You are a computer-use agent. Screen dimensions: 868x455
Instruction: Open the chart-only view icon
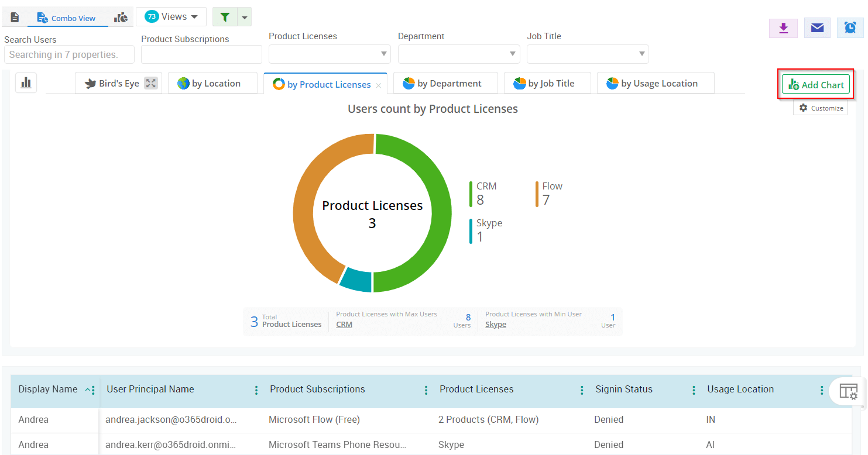pyautogui.click(x=121, y=18)
